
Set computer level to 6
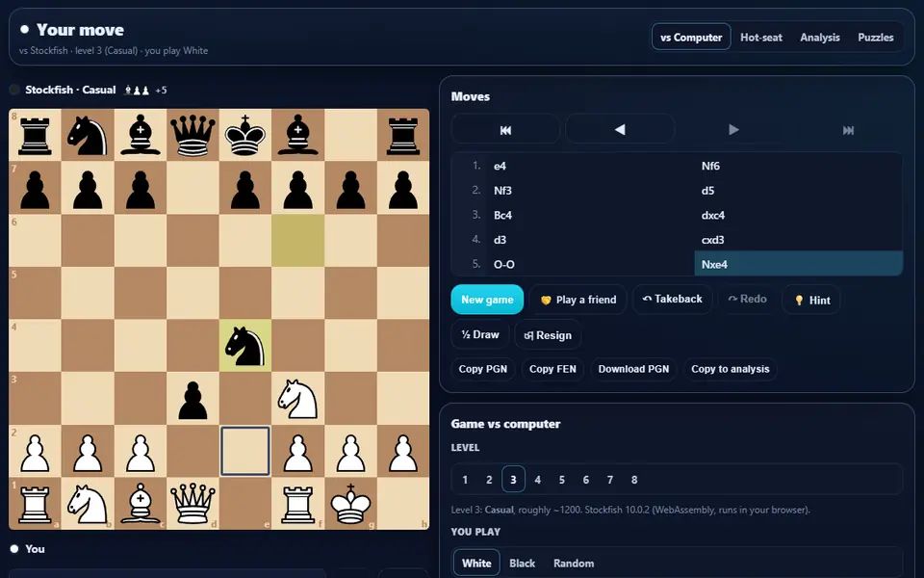[x=586, y=480]
